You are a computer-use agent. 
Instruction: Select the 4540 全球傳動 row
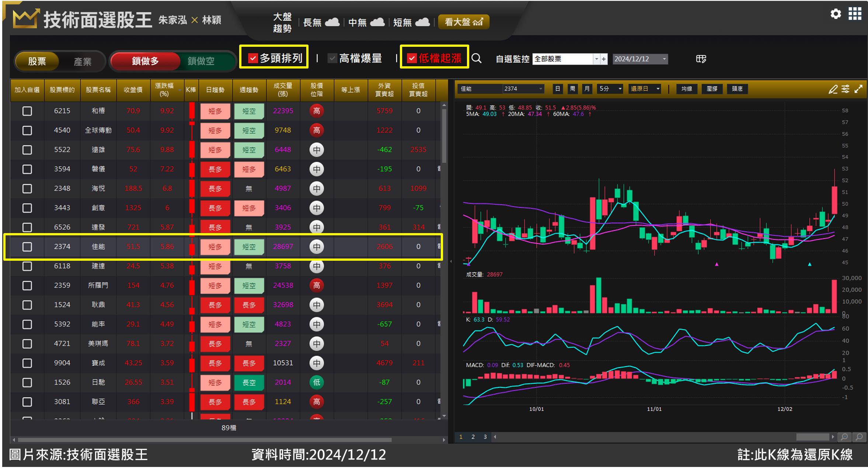(x=225, y=130)
